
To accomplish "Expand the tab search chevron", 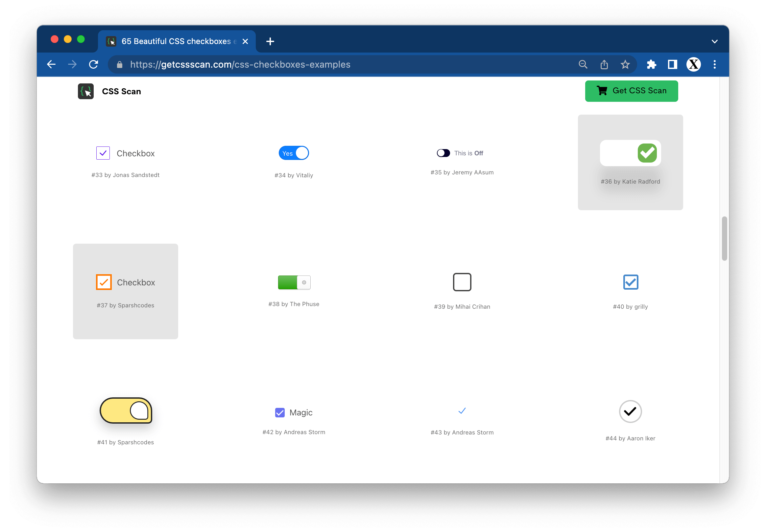I will pos(714,42).
